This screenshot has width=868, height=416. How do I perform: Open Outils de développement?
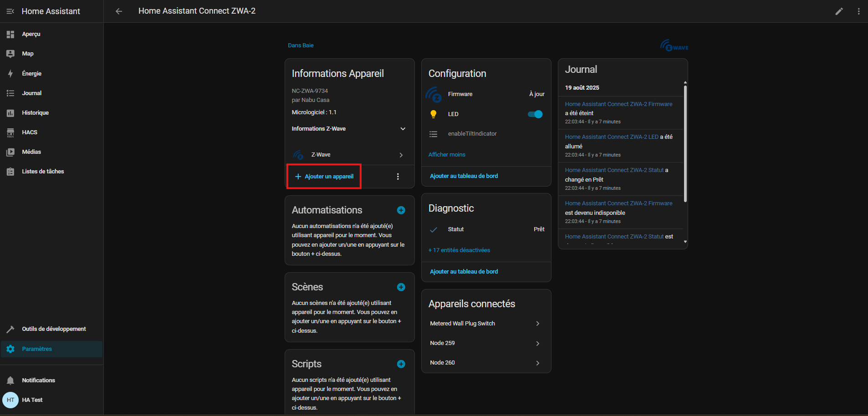[x=51, y=329]
